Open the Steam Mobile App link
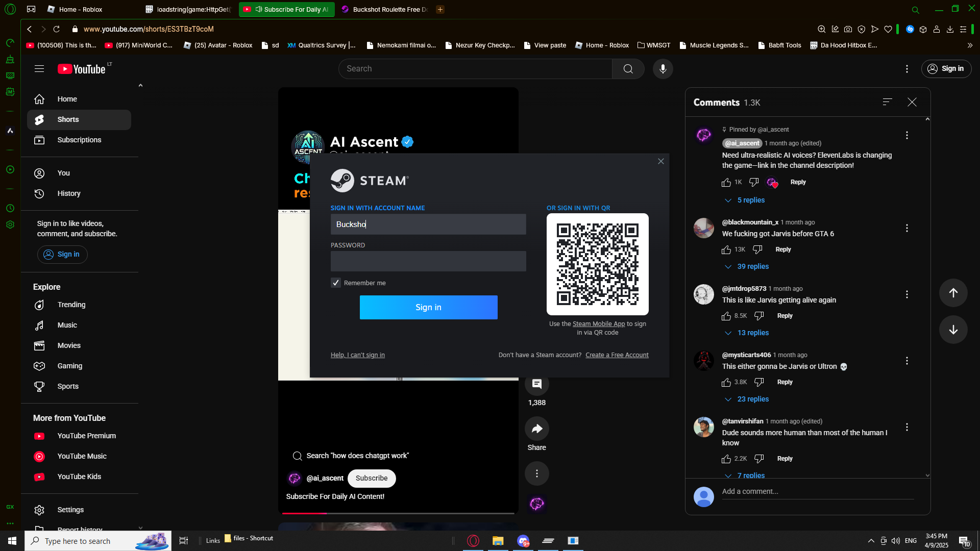The height and width of the screenshot is (551, 980). [x=599, y=324]
